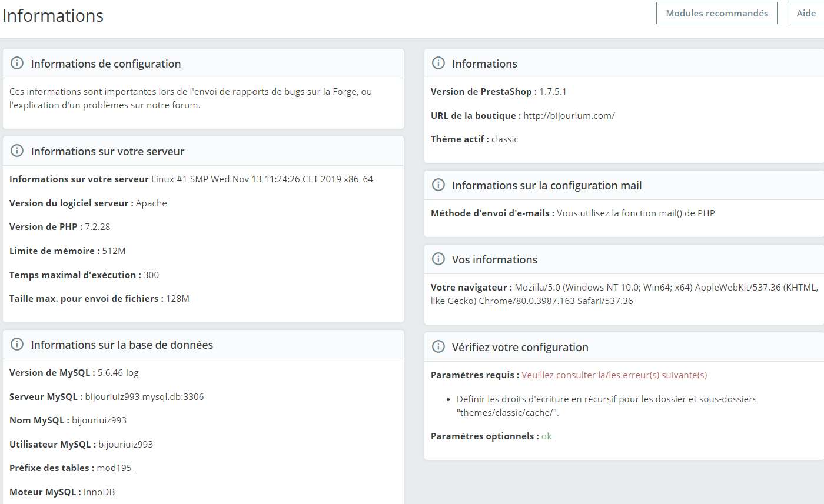This screenshot has height=504, width=824.
Task: Click info icon beside Informations sur la configuration mail
Action: pos(438,185)
